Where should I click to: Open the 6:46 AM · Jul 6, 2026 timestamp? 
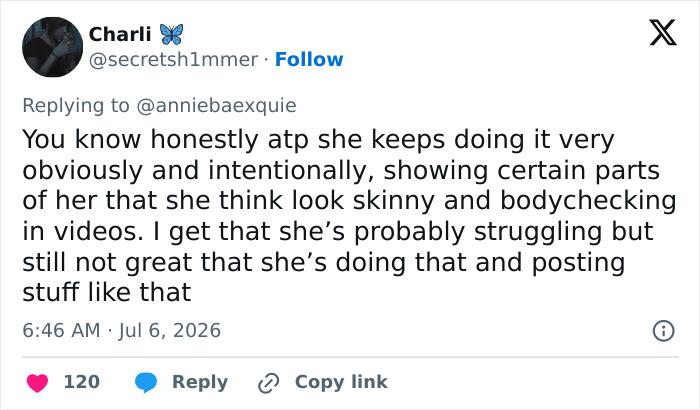[121, 331]
